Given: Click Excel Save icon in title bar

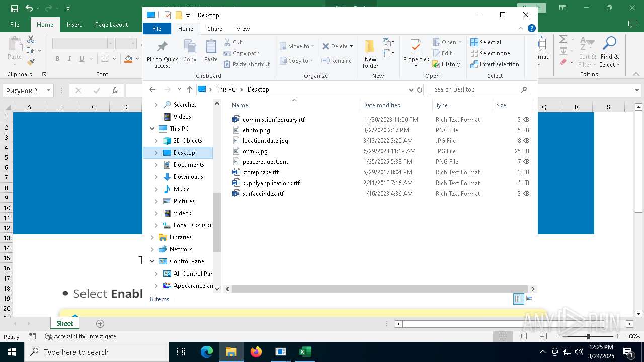Looking at the screenshot, I should (15, 8).
